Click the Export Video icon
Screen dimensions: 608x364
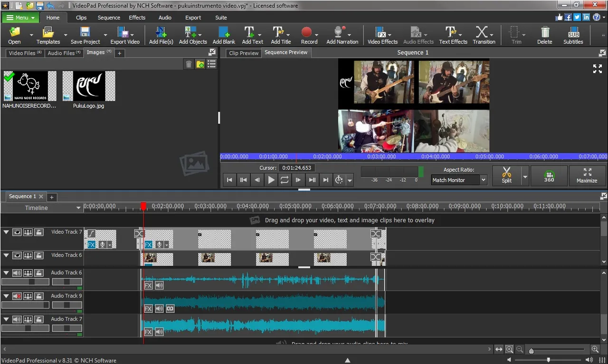pos(123,32)
